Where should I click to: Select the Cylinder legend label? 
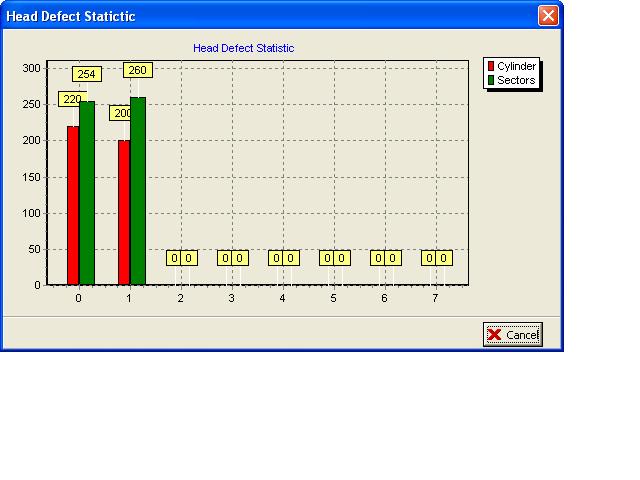coord(516,66)
